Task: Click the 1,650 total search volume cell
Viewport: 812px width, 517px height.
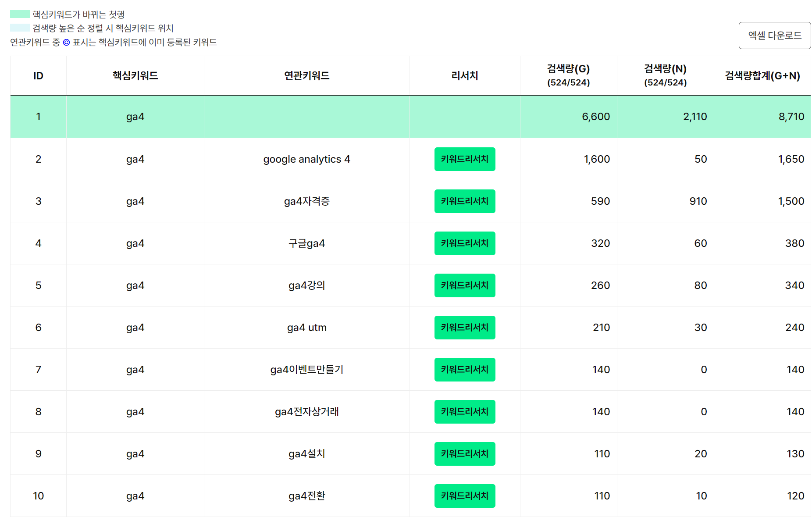Action: [x=762, y=159]
